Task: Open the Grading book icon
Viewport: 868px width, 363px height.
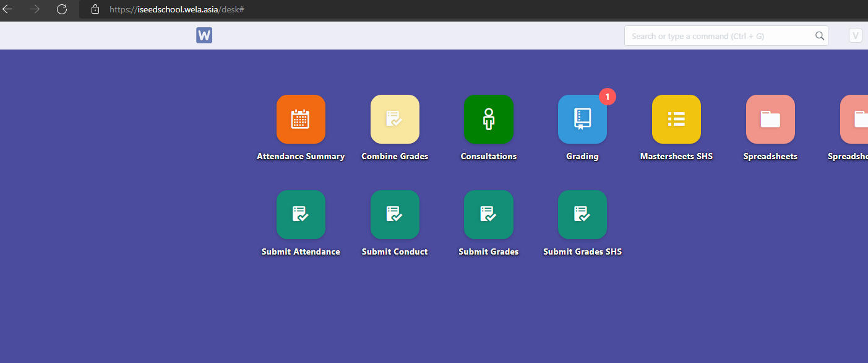Action: pyautogui.click(x=582, y=119)
